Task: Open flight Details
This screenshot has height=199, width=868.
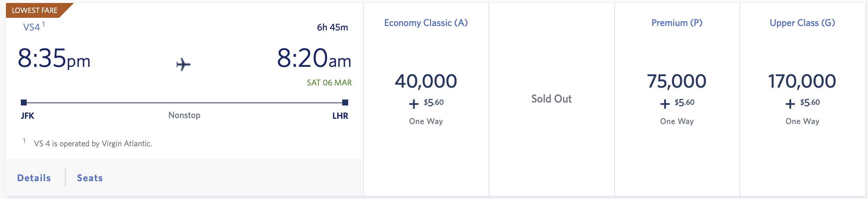Action: (x=34, y=178)
